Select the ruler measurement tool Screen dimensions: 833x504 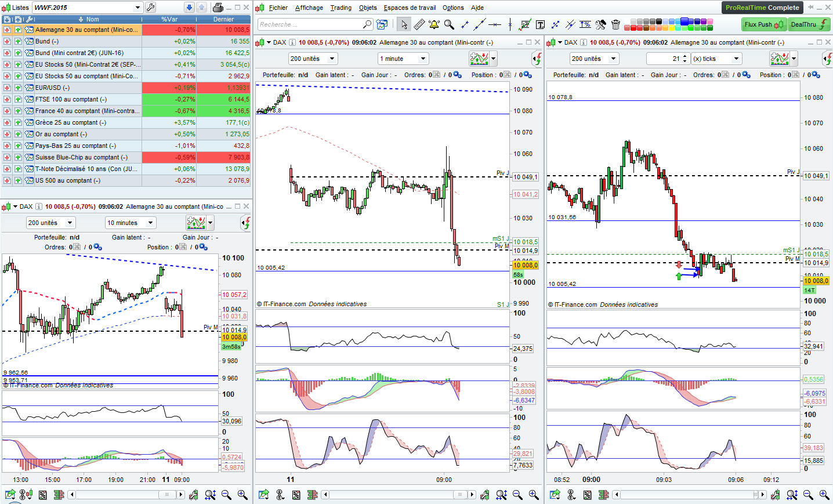coord(419,24)
